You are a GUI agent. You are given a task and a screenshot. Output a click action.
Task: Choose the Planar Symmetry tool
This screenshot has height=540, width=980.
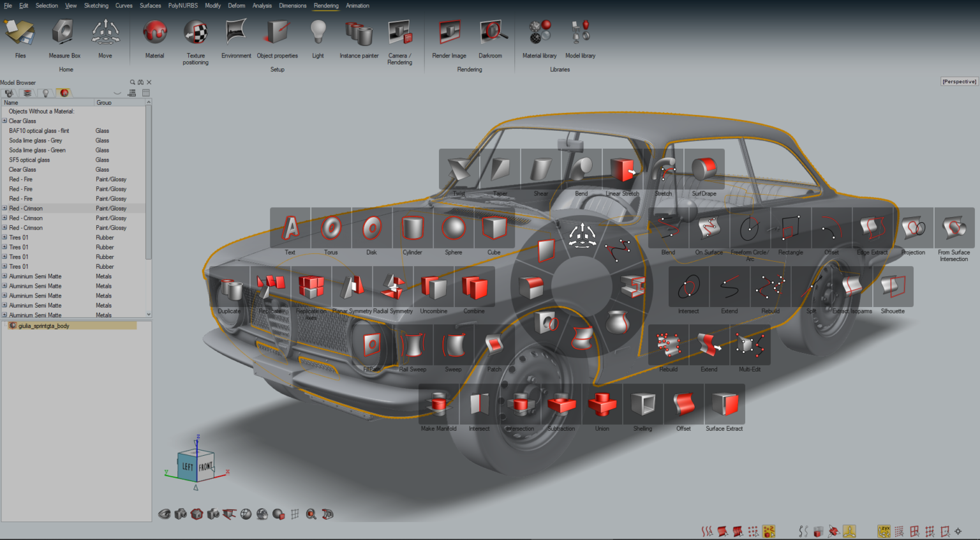352,287
